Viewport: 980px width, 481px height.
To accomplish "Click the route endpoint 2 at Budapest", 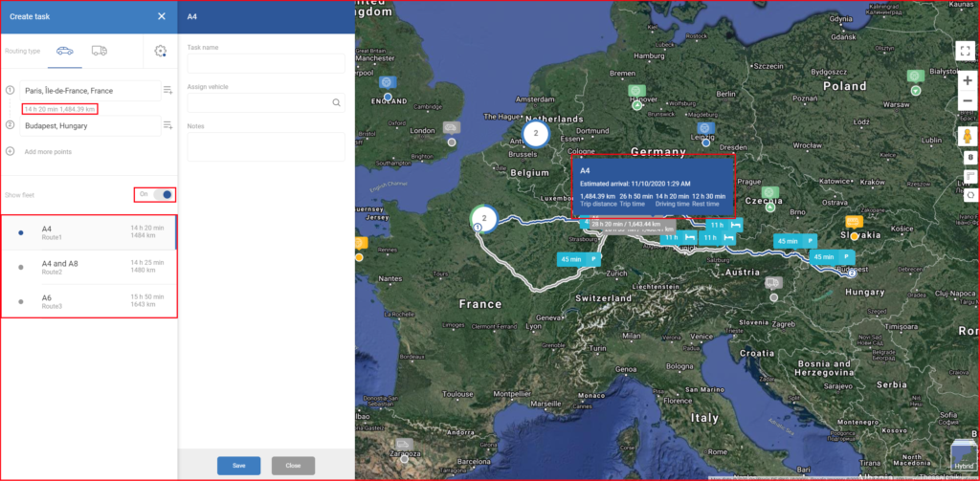I will [851, 273].
